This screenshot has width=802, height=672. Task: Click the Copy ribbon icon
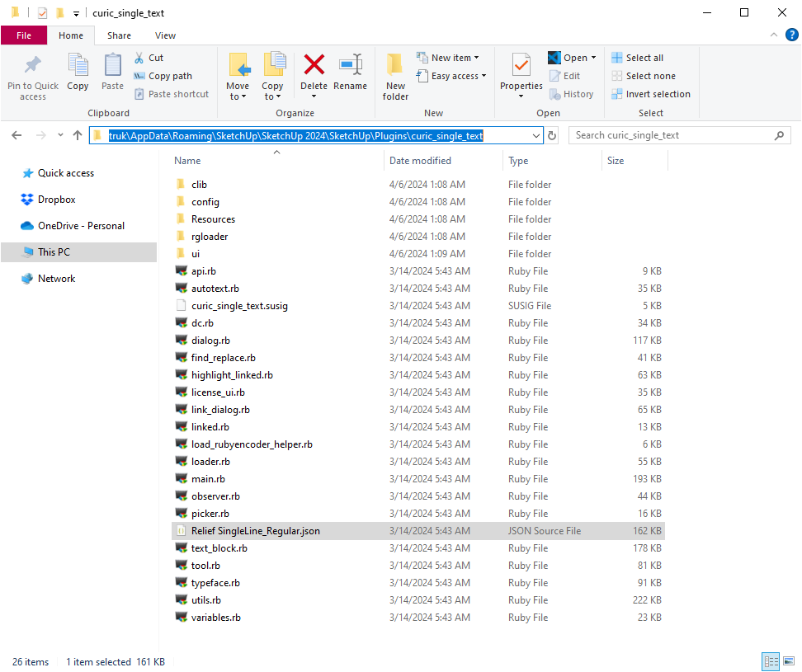(x=78, y=65)
